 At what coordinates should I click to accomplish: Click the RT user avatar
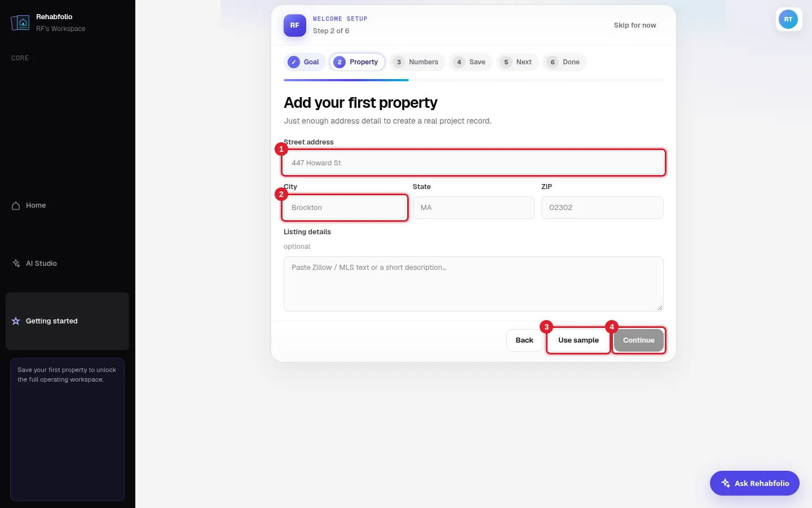coord(788,19)
